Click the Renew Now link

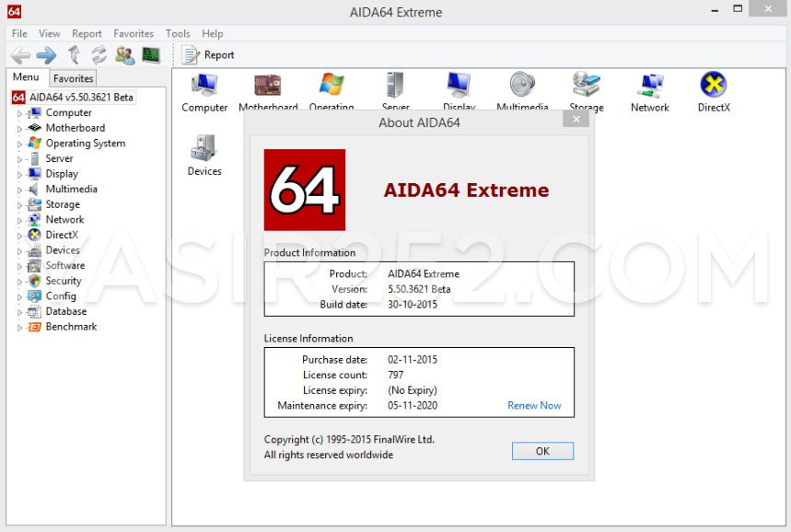[534, 405]
